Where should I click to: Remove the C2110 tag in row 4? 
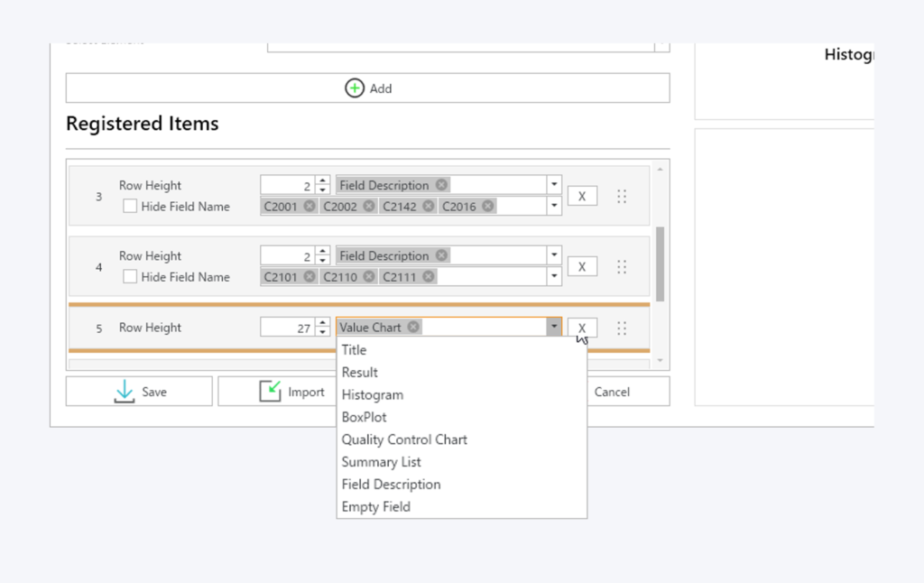[x=369, y=277]
